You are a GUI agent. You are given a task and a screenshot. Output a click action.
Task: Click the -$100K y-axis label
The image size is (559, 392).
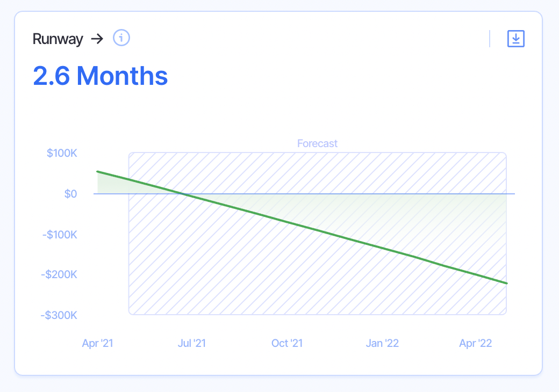59,235
